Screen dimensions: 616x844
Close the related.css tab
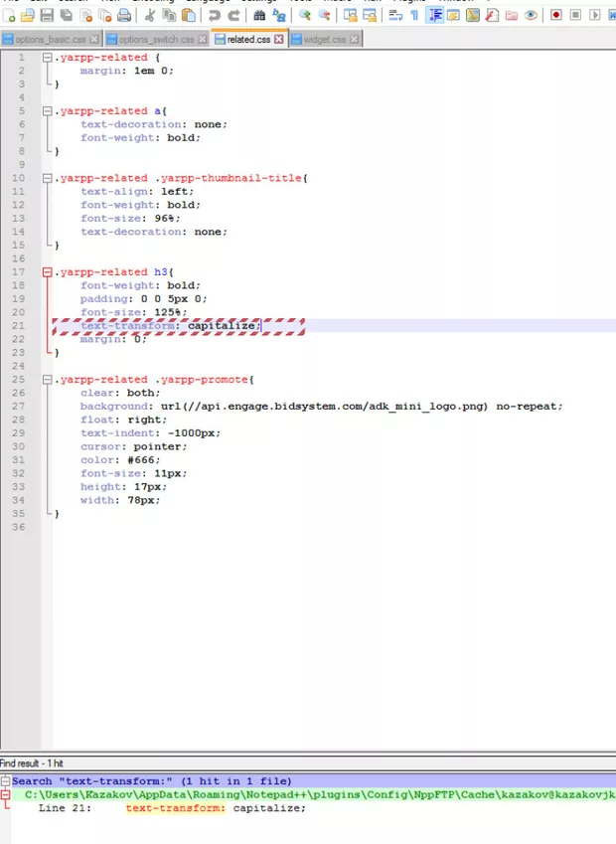point(278,40)
